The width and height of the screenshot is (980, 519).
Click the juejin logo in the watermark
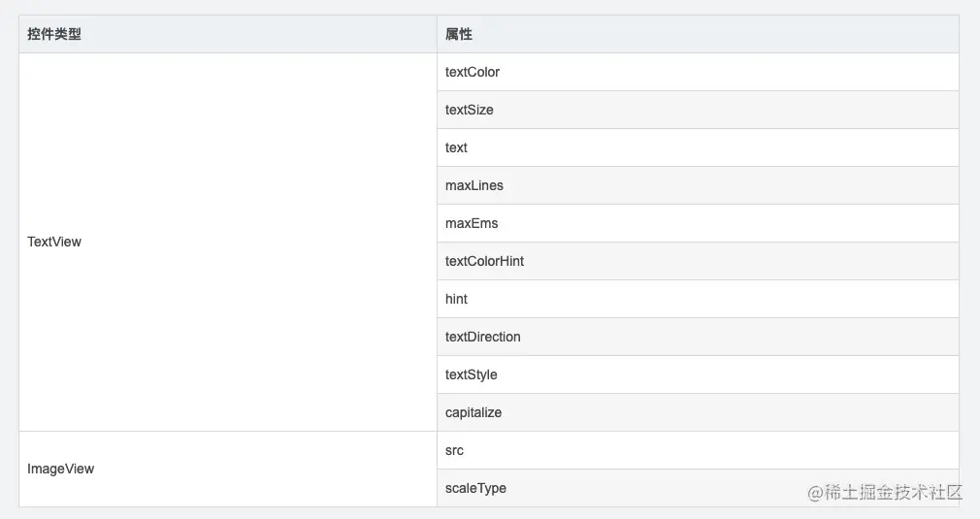tap(816, 492)
